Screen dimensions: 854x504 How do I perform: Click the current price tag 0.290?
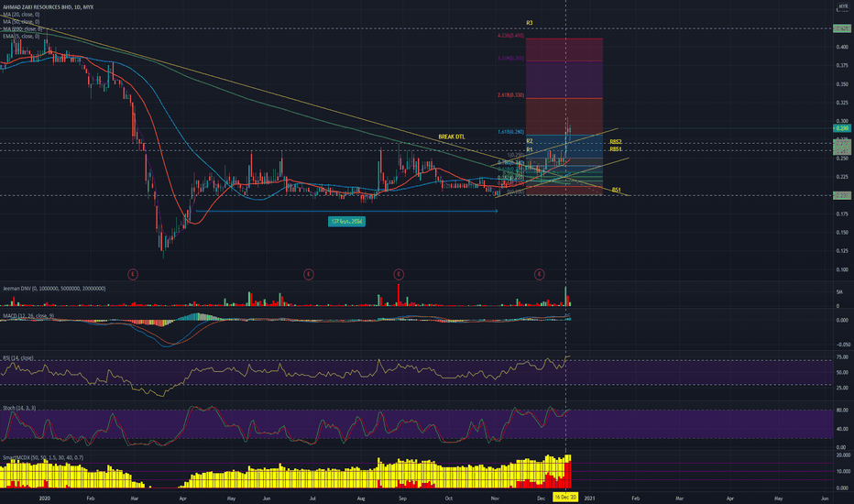pos(842,128)
